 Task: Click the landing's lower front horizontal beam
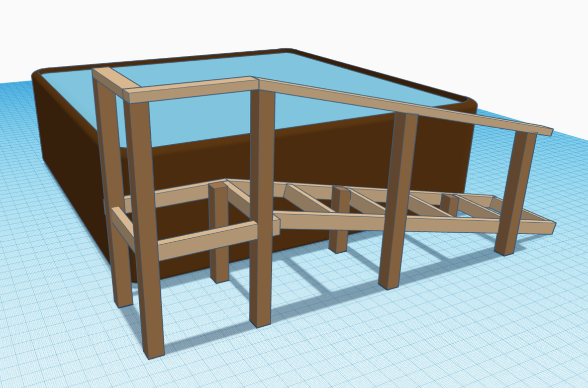[206, 240]
